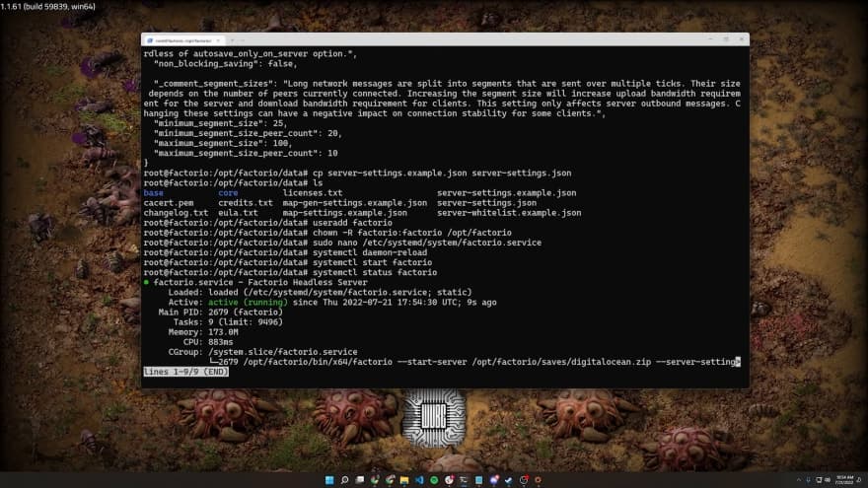Click the blue 'base' directory name
The image size is (868, 488).
click(x=153, y=193)
